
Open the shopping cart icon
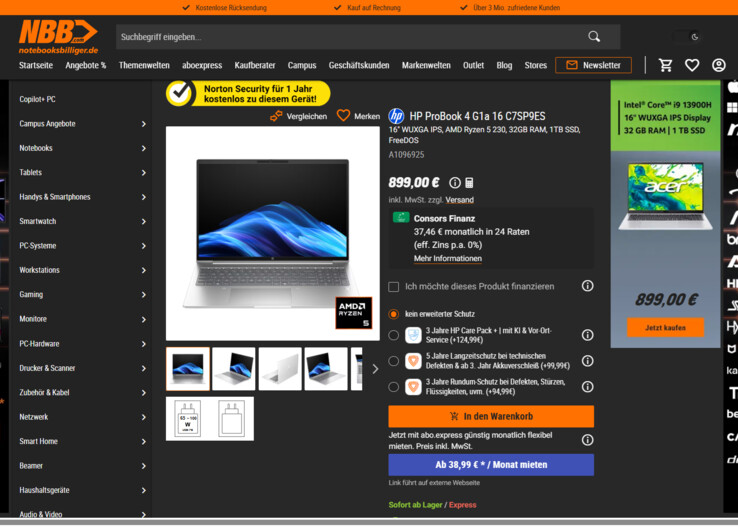pos(665,65)
